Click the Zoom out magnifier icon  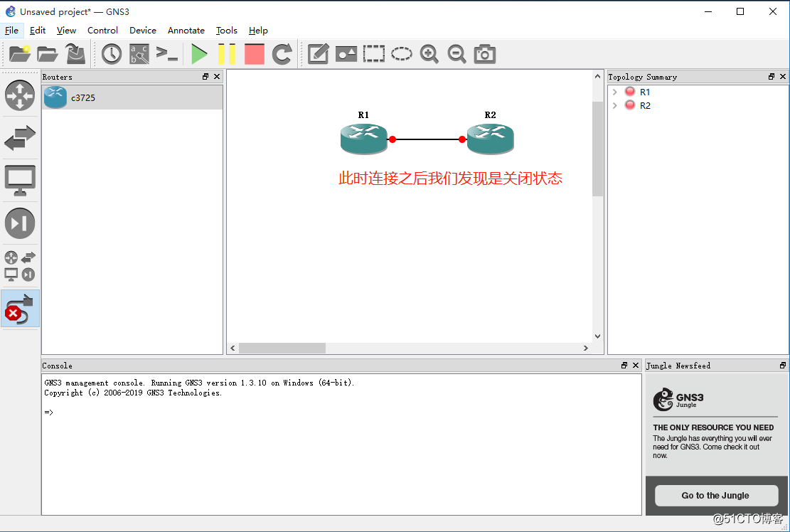click(457, 54)
